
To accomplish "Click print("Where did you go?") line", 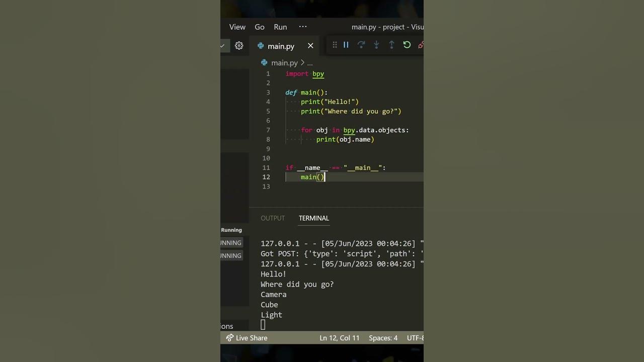I will point(351,112).
